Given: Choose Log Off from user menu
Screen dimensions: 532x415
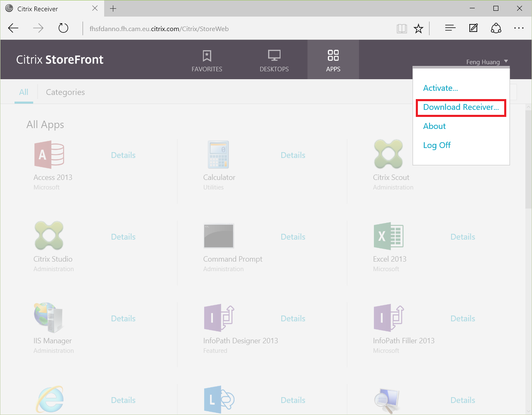Looking at the screenshot, I should [437, 145].
